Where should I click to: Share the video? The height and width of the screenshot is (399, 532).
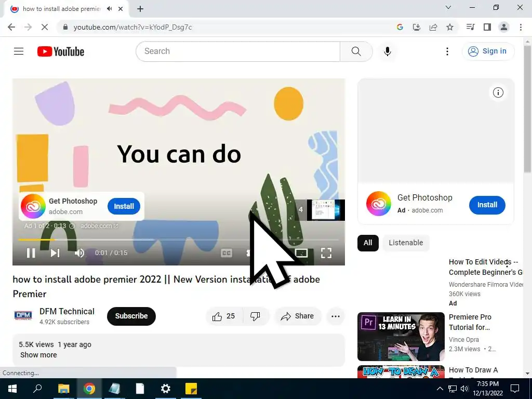297,316
